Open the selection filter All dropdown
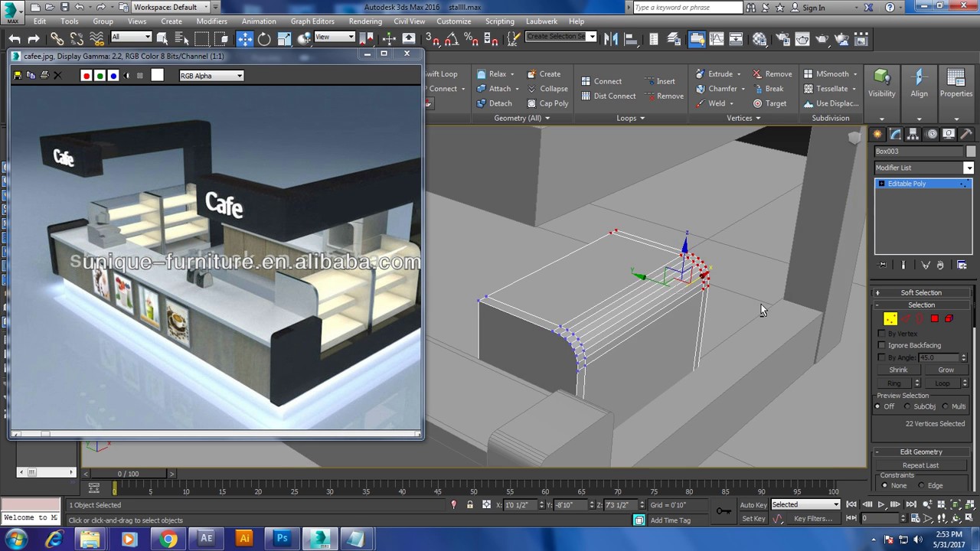The width and height of the screenshot is (980, 551). [x=131, y=37]
